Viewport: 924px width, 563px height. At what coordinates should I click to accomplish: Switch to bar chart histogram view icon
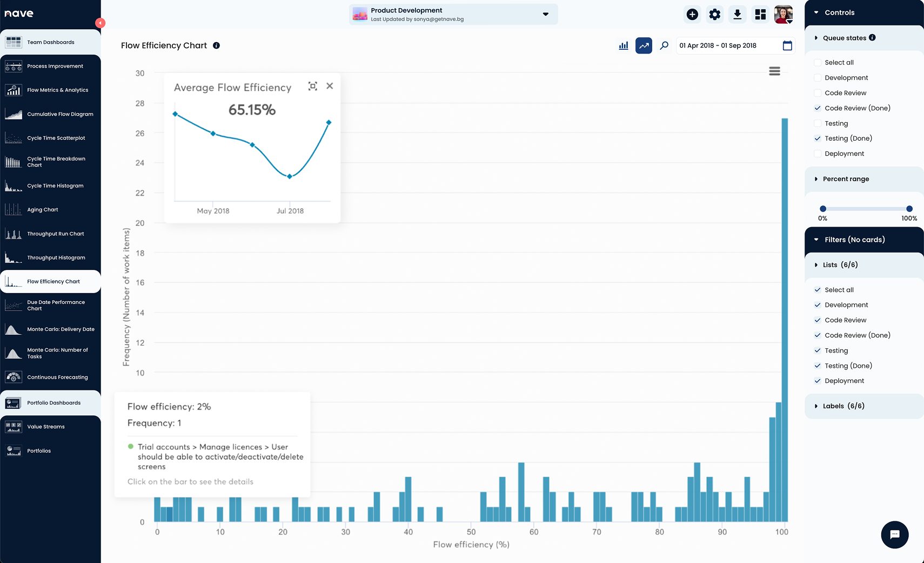pyautogui.click(x=624, y=46)
